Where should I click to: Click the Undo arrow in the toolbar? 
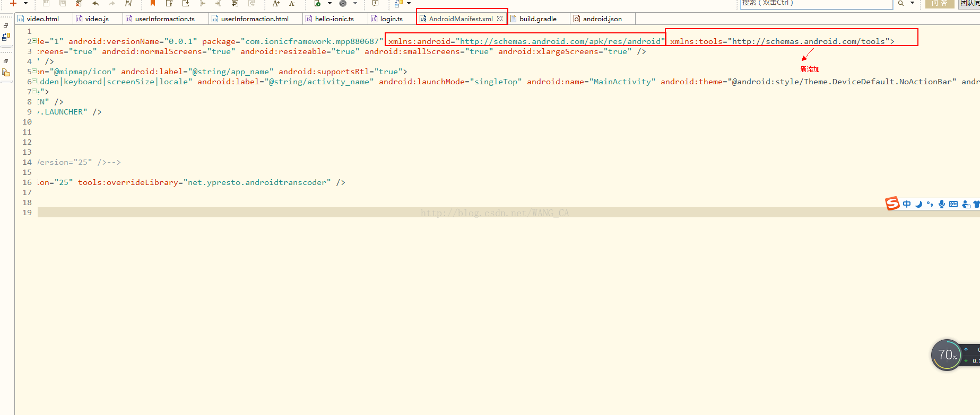[96, 3]
